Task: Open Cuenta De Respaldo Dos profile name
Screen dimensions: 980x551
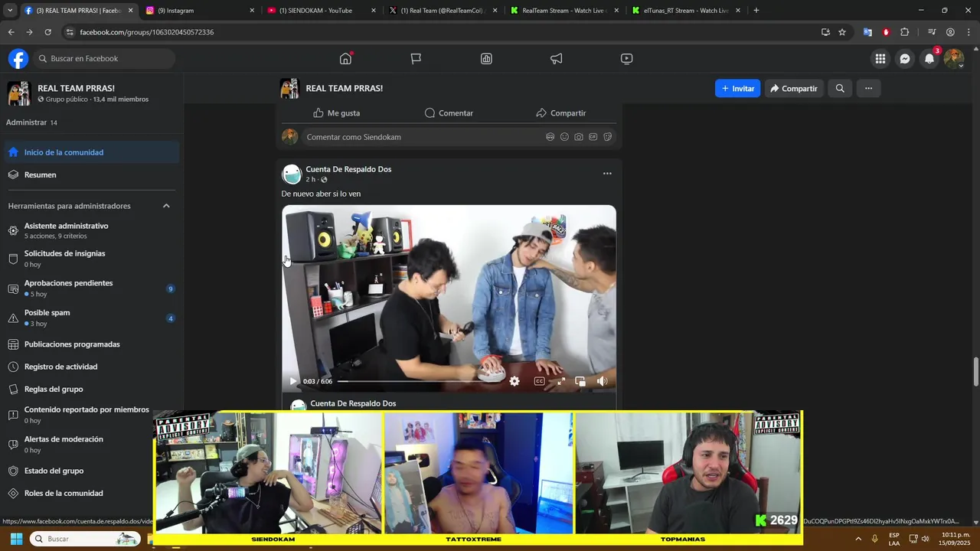Action: 348,169
